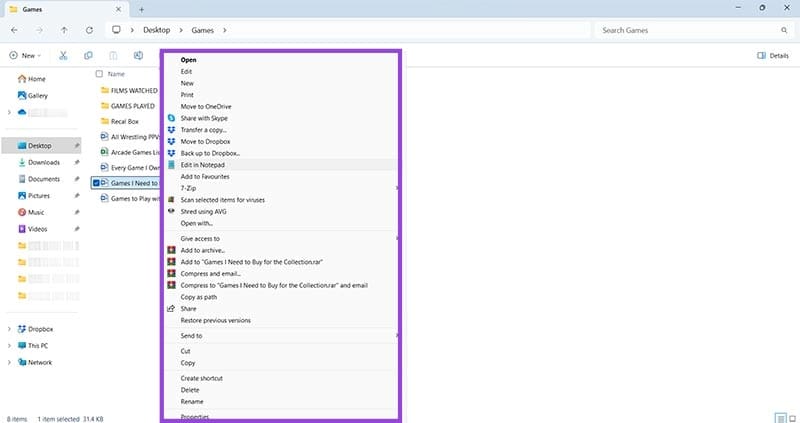Open Documents in the sidebar

[x=42, y=179]
